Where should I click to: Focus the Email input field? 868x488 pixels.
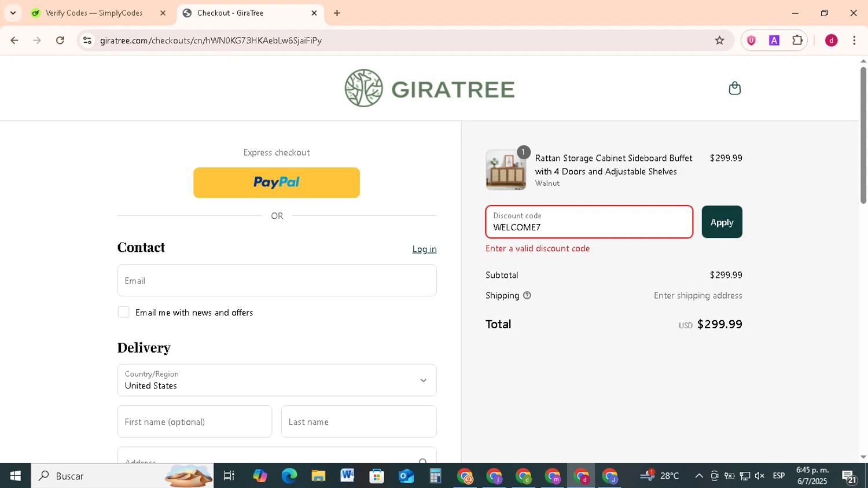(277, 281)
